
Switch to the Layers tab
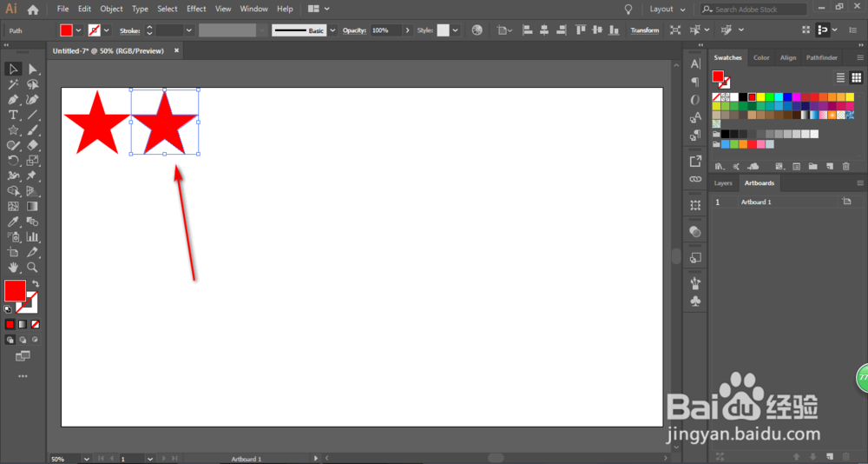[723, 183]
